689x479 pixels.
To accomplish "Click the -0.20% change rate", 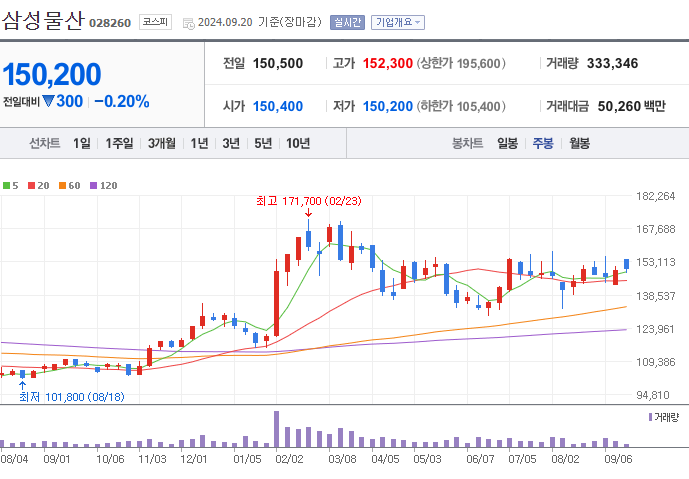I will (122, 102).
